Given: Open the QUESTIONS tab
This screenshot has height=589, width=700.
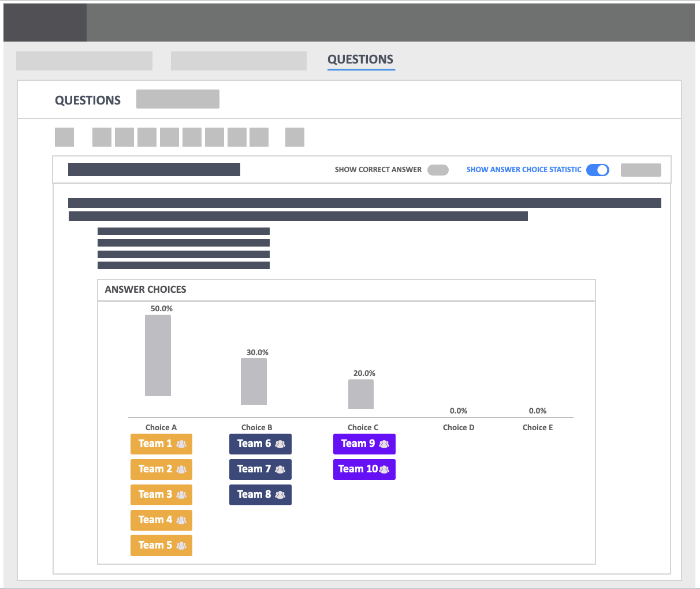Looking at the screenshot, I should point(360,59).
